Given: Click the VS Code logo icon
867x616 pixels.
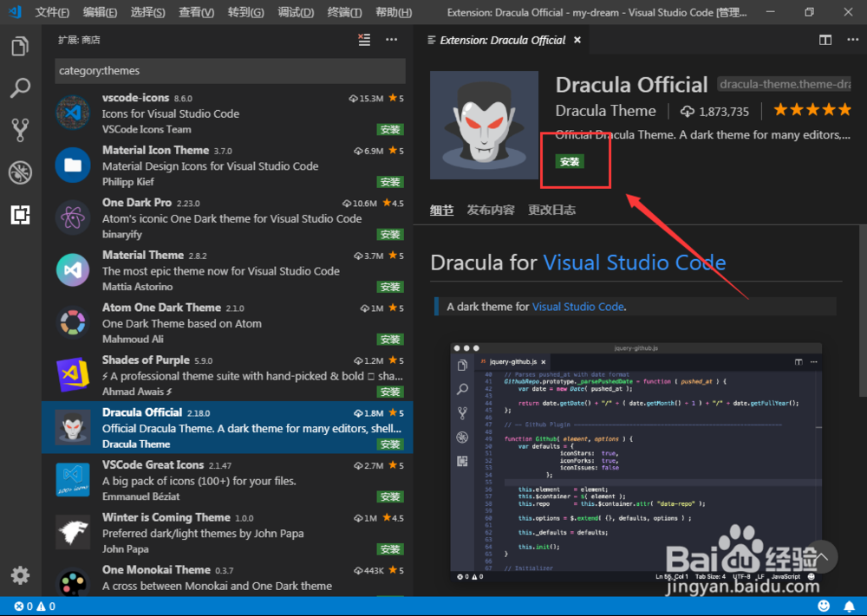Looking at the screenshot, I should (15, 11).
